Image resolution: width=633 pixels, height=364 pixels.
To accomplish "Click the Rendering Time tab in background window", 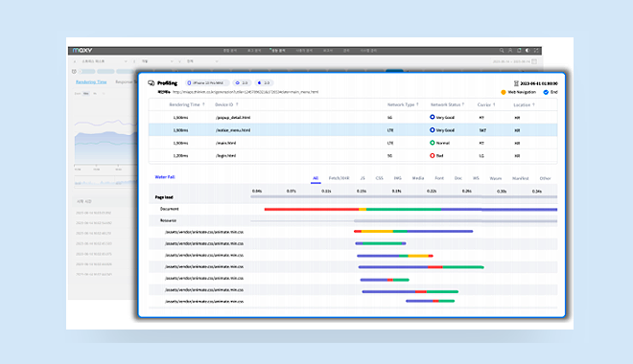I will [x=91, y=81].
